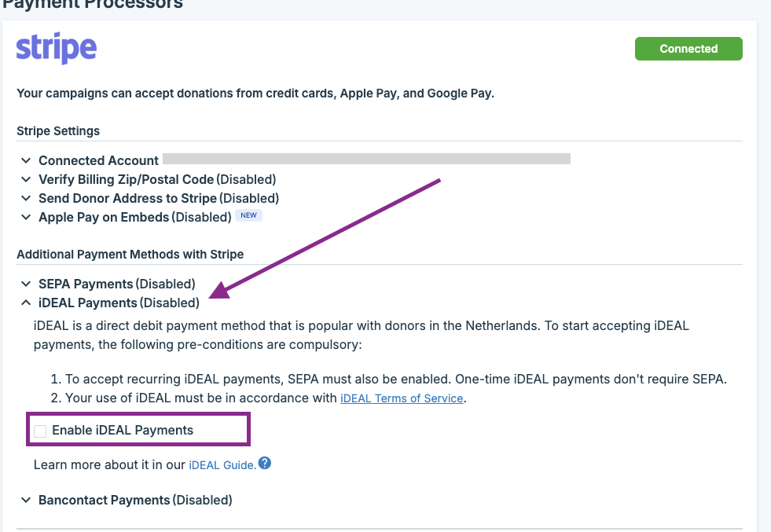Click the Stripe Settings heading
The image size is (771, 532).
pos(58,130)
